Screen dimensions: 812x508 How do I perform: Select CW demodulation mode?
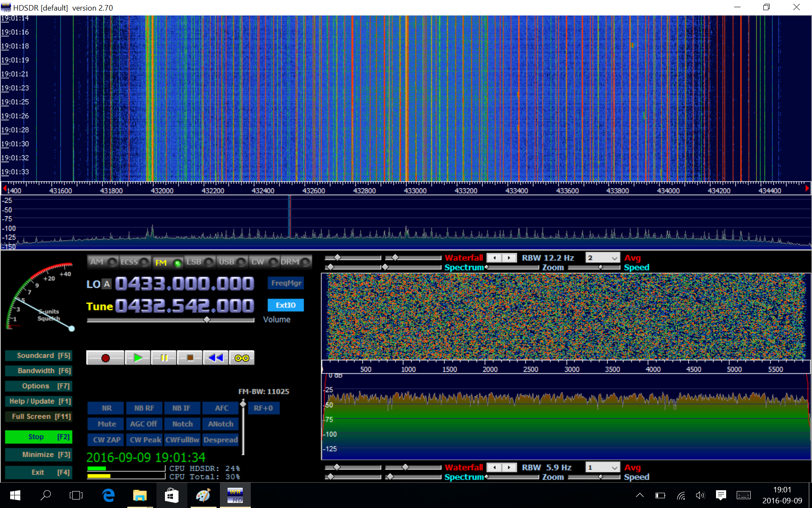[264, 262]
